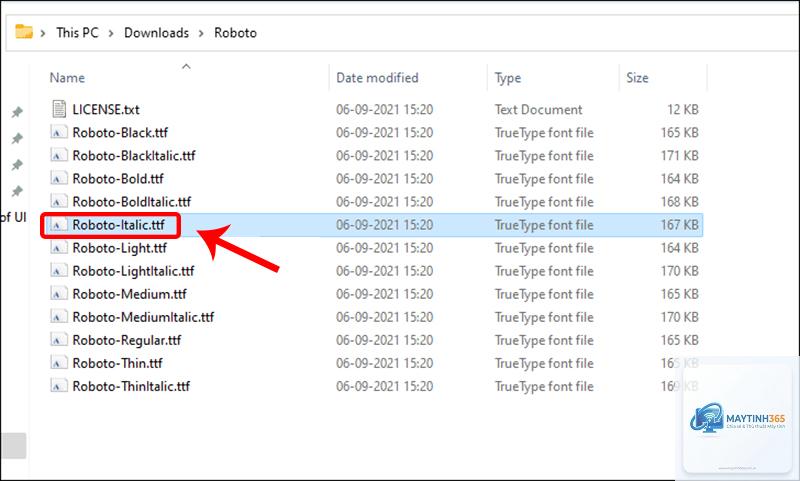Select the Roboto-Black.ttf file name
Image resolution: width=800 pixels, height=481 pixels.
120,133
